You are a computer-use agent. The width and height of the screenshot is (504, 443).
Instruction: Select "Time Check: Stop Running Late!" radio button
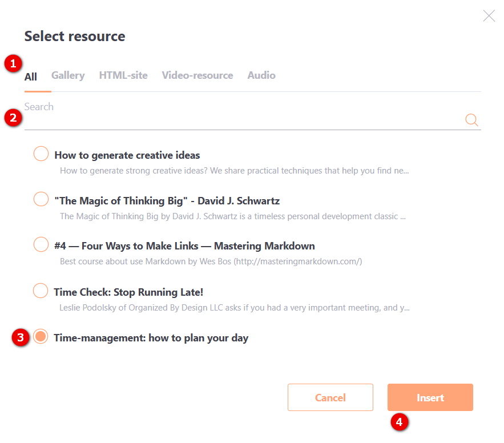click(x=41, y=291)
